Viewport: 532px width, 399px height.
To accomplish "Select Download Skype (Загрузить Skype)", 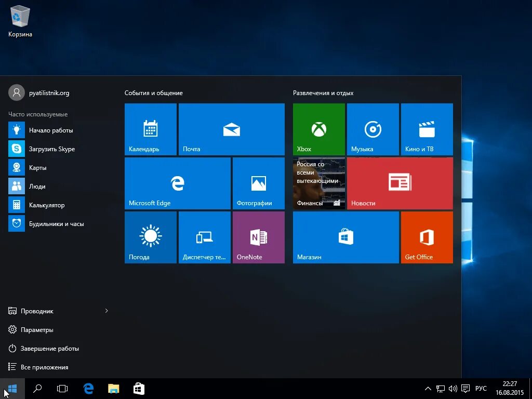I will [58, 149].
